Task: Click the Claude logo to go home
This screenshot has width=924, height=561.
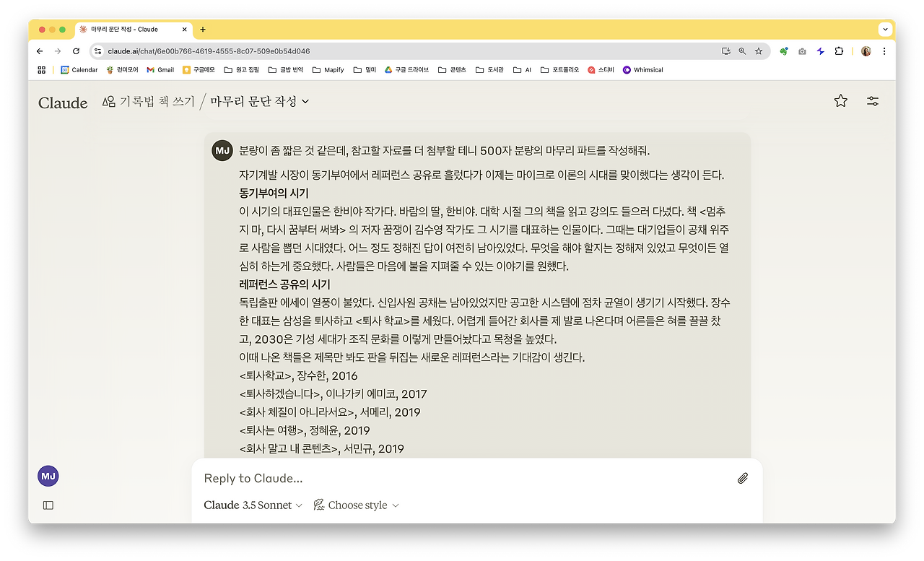Action: click(62, 103)
